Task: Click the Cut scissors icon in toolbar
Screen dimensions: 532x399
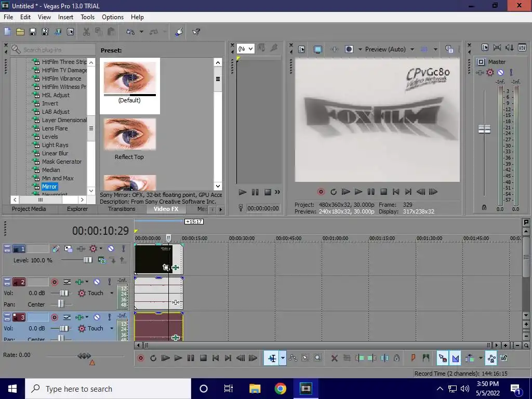Action: (87, 32)
